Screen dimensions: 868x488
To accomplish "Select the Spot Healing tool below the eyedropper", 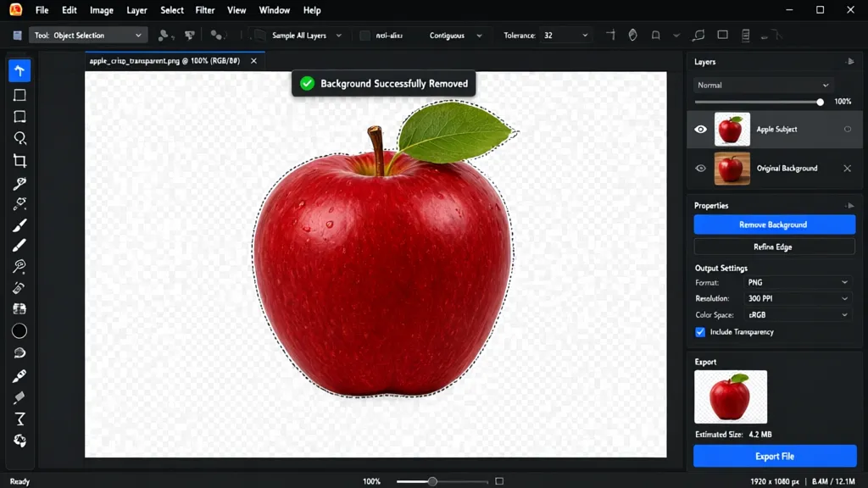I will point(19,203).
